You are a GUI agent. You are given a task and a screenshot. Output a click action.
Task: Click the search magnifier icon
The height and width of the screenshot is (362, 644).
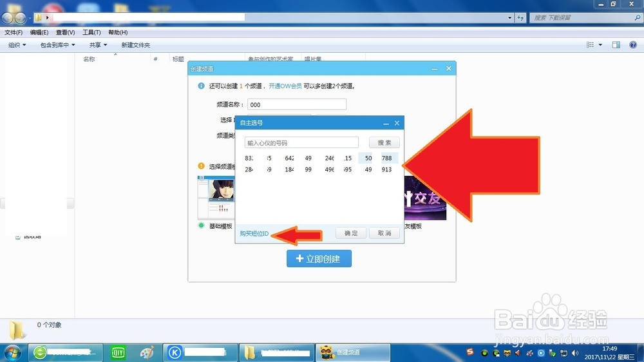coord(637,17)
